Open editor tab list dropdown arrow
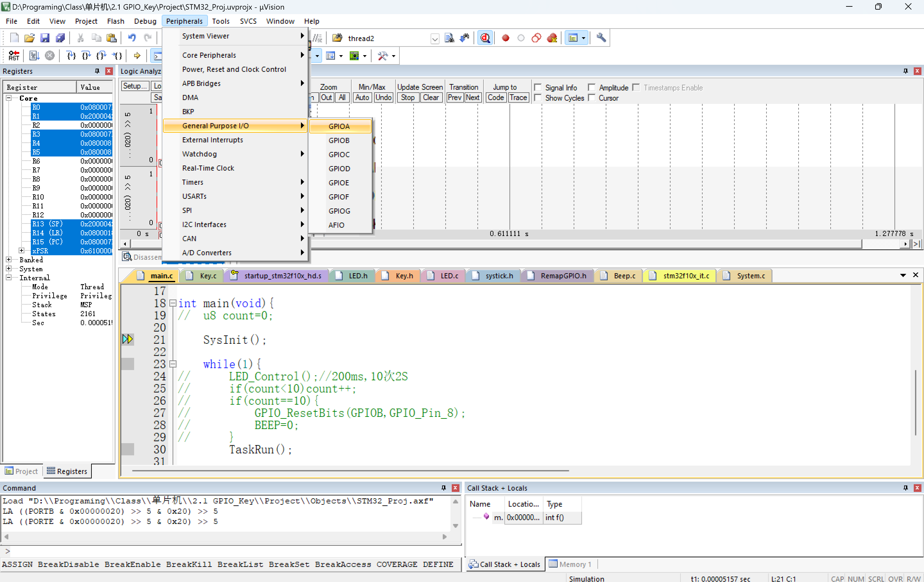Image resolution: width=924 pixels, height=582 pixels. point(903,275)
